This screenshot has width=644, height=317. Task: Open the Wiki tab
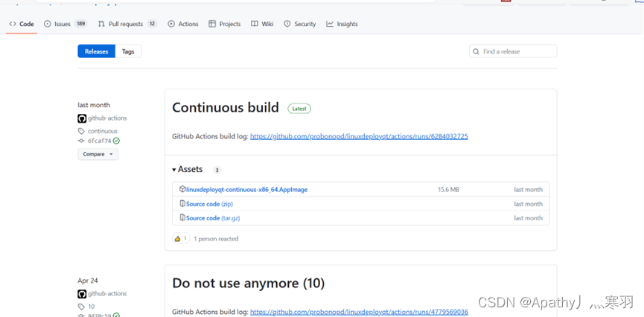[x=262, y=24]
